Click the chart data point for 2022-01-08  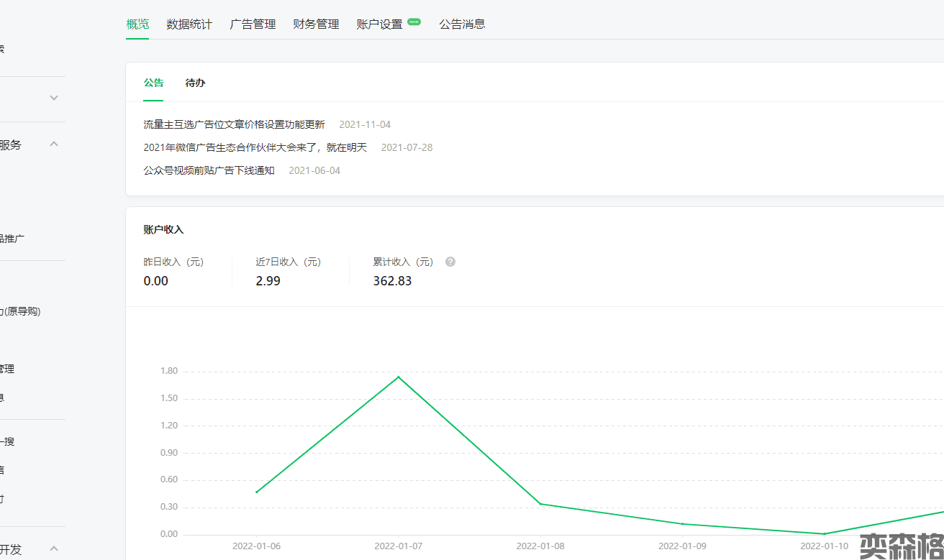click(540, 503)
